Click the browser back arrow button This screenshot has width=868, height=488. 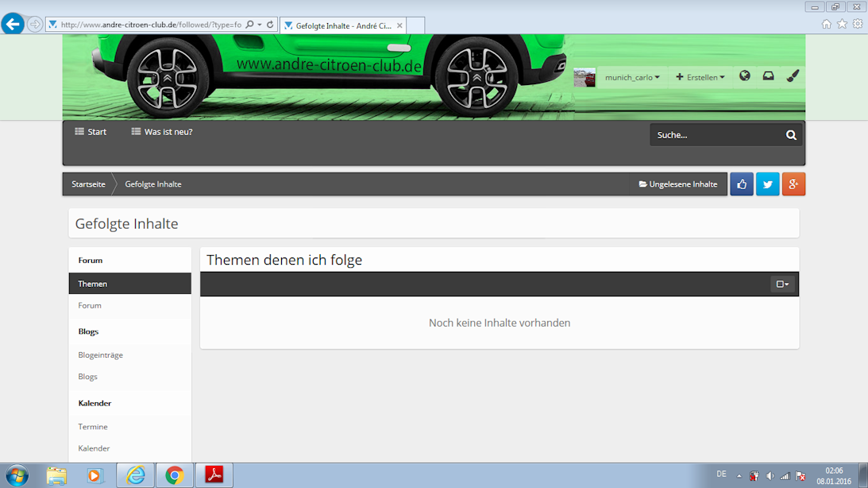[13, 25]
